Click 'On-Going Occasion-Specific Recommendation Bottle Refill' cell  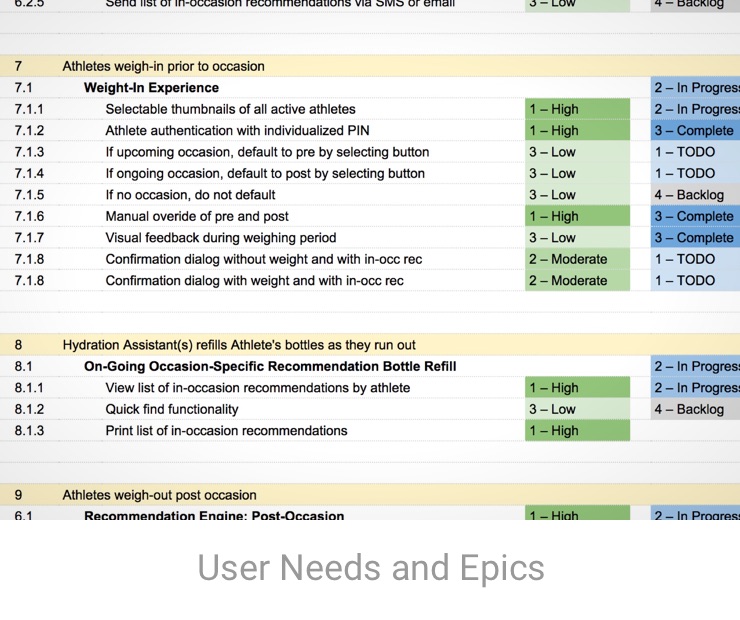(x=270, y=366)
